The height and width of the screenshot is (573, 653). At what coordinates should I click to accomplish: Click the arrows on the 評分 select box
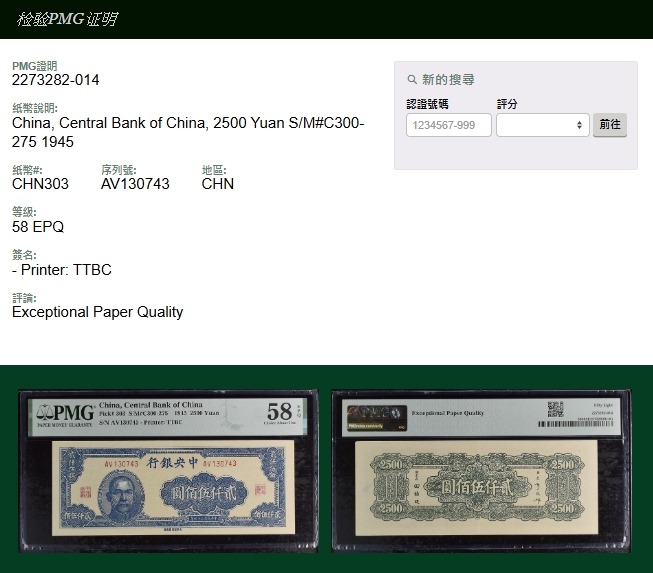point(579,125)
